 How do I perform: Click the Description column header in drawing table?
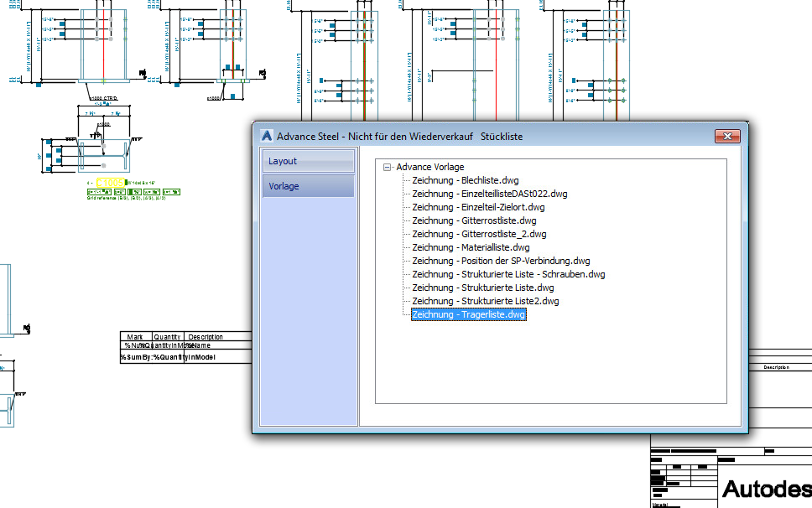point(206,337)
